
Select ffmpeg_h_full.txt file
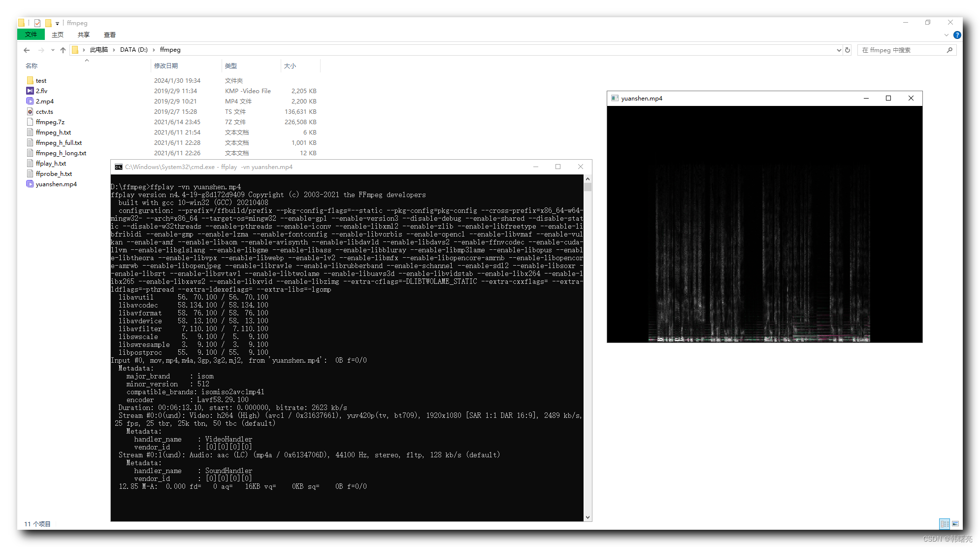(x=59, y=142)
